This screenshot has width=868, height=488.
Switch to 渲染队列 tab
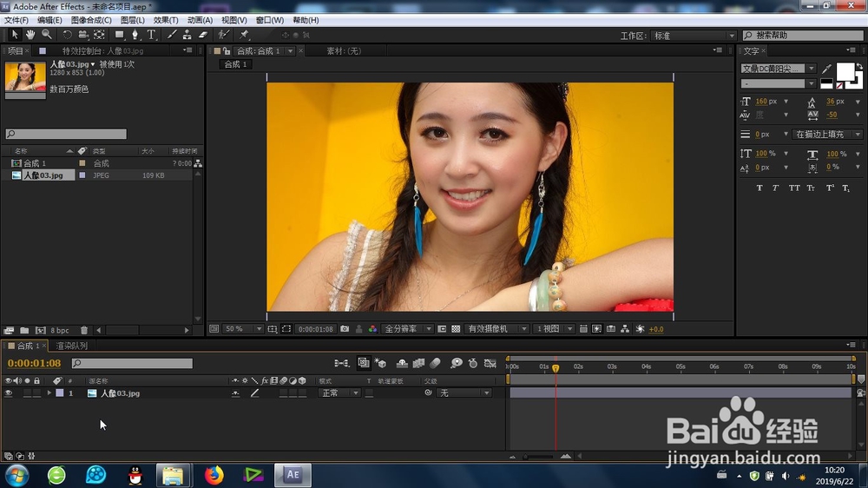pos(71,346)
